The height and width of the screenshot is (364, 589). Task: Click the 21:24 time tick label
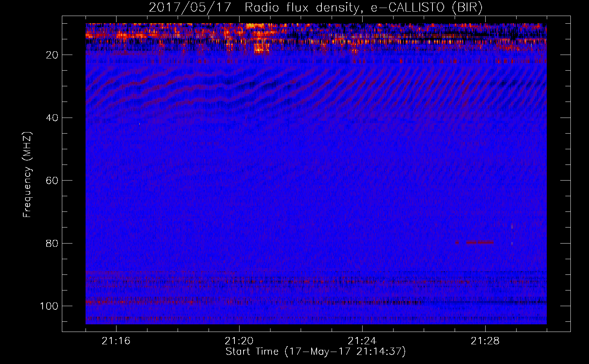tap(362, 341)
